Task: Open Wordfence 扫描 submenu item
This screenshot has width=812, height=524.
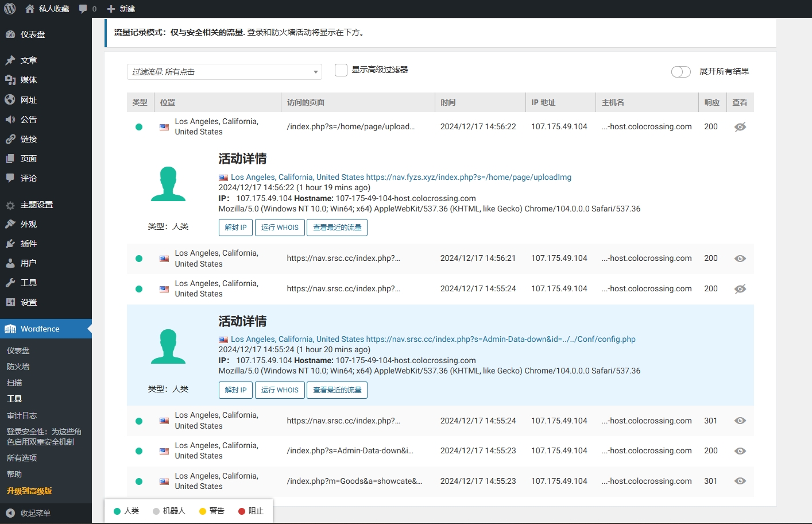Action: click(x=14, y=383)
